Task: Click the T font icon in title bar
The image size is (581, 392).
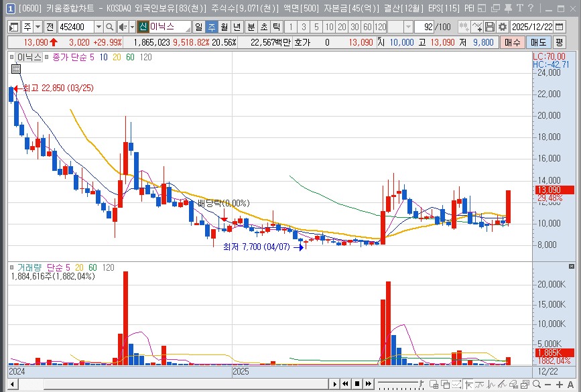Action: (x=520, y=8)
